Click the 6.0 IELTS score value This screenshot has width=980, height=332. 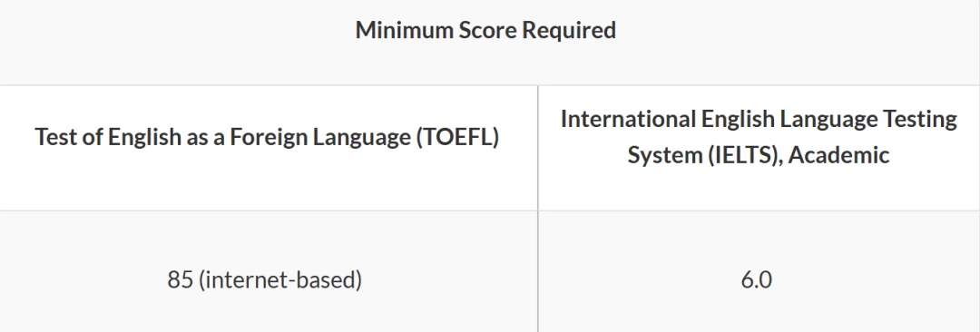pyautogui.click(x=756, y=279)
